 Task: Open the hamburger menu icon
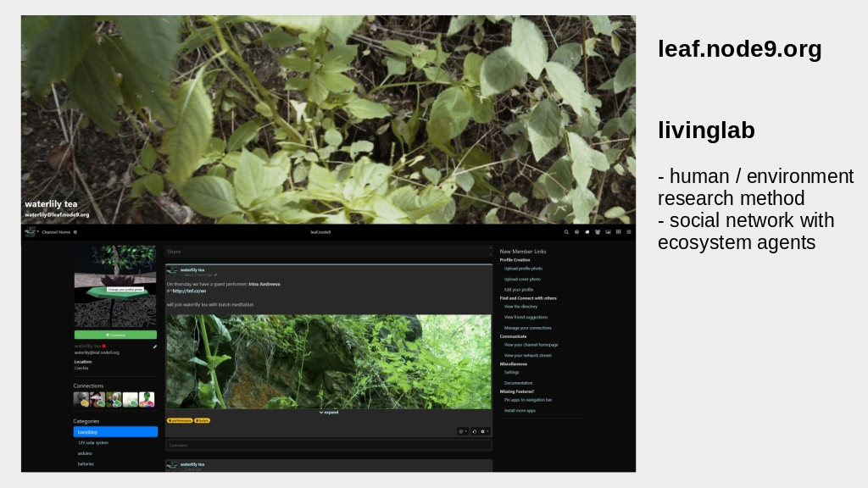(x=628, y=232)
